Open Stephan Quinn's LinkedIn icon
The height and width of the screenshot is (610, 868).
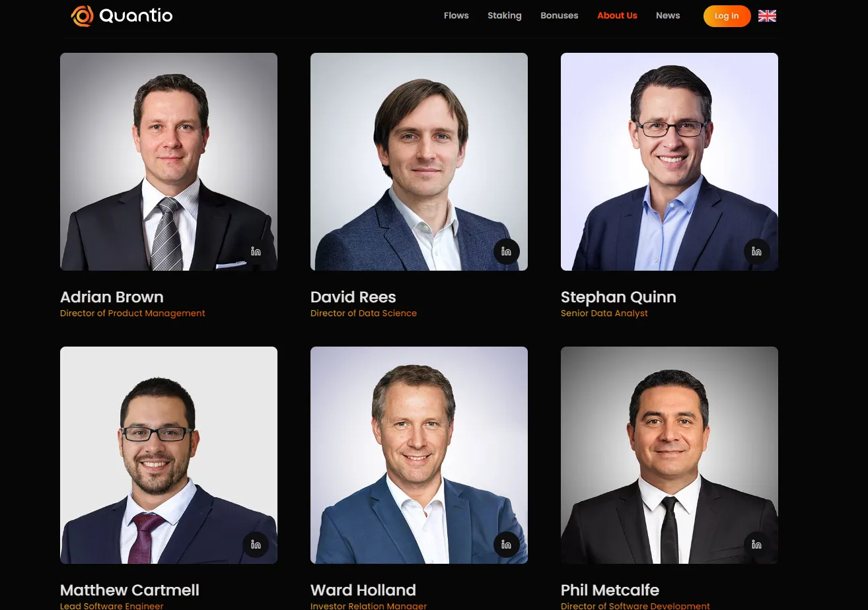[757, 252]
